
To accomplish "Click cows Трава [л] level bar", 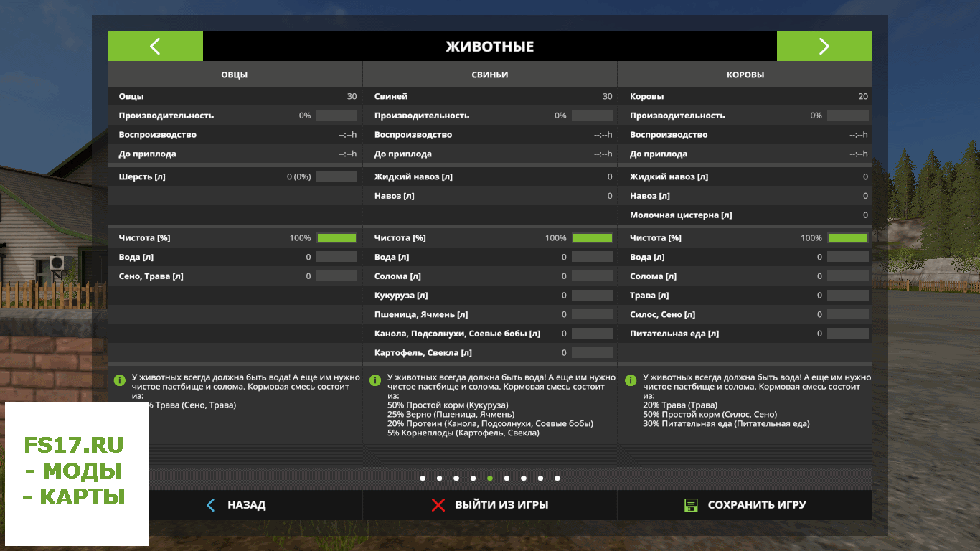I will pos(848,295).
